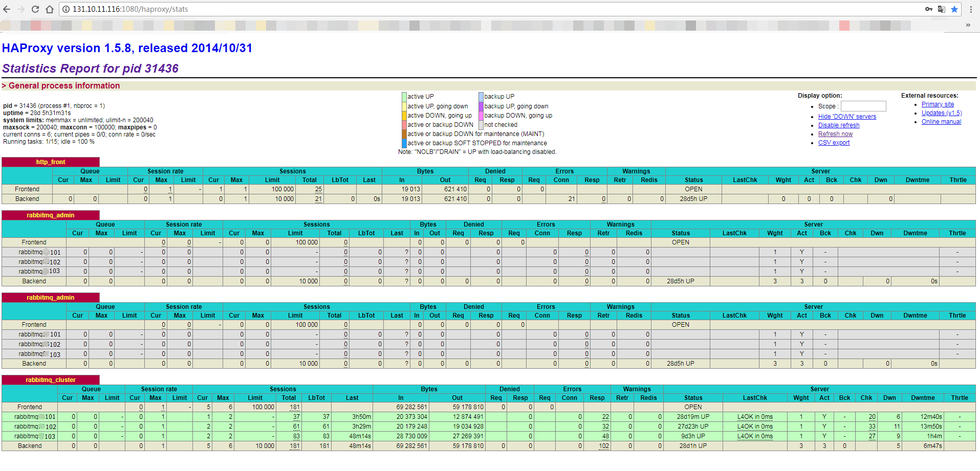This screenshot has width=980, height=471.
Task: Open saved password key icon
Action: pyautogui.click(x=929, y=9)
